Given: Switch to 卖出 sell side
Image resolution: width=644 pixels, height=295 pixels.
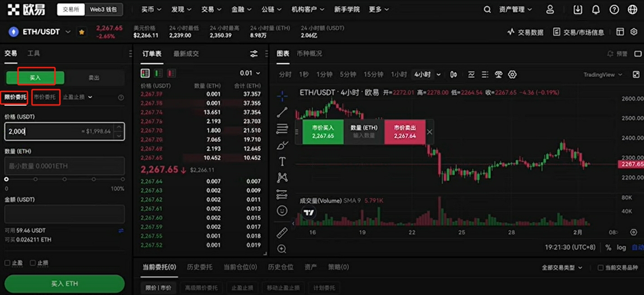Looking at the screenshot, I should click(94, 77).
